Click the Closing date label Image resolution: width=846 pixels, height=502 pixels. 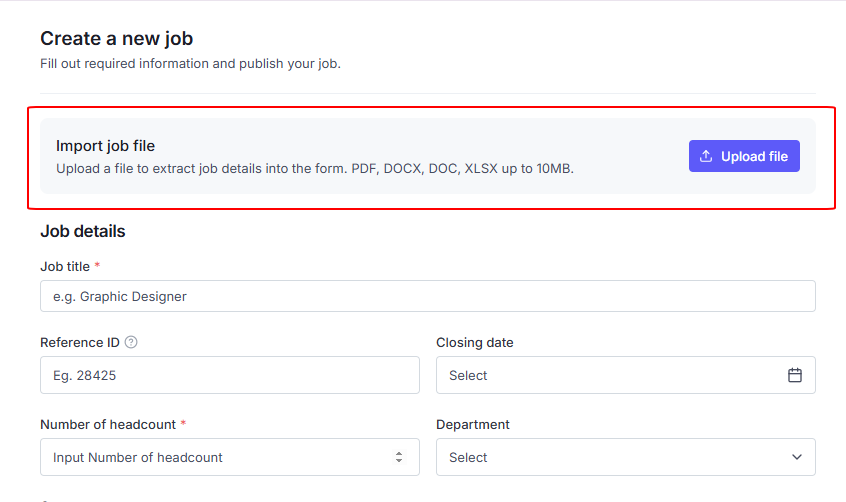click(x=474, y=342)
